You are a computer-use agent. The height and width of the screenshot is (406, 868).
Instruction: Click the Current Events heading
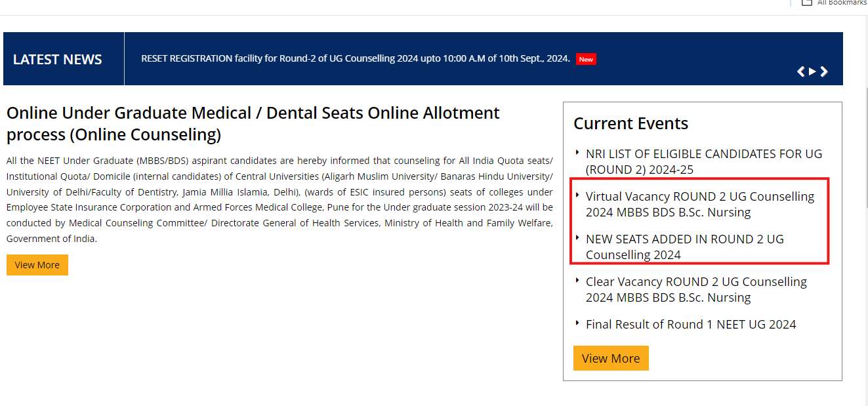click(x=630, y=123)
